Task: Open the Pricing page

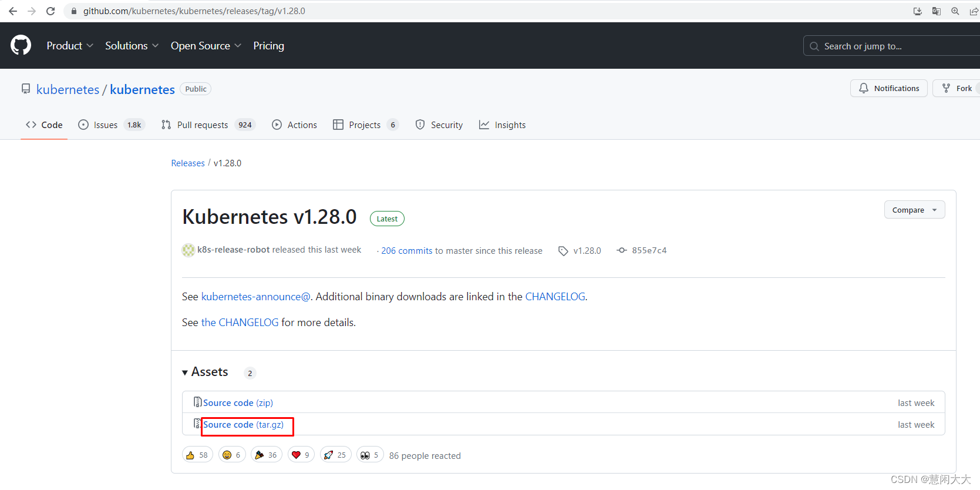Action: click(x=268, y=46)
